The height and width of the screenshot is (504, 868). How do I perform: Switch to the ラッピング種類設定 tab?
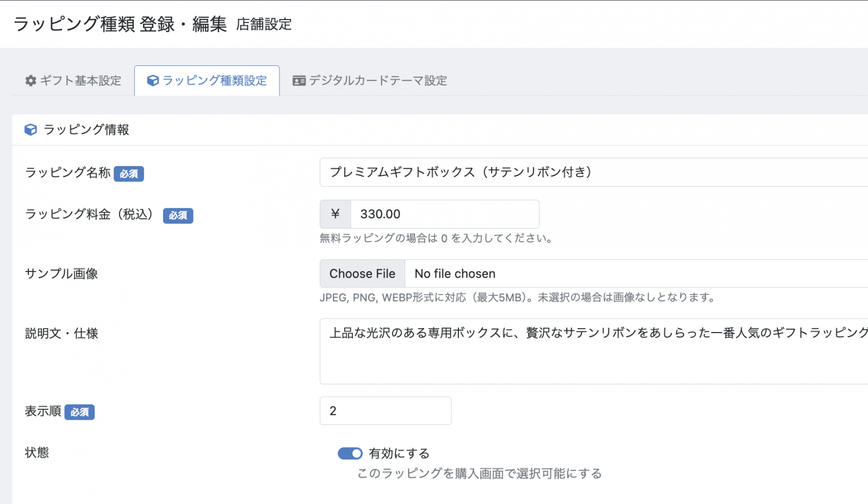click(207, 81)
